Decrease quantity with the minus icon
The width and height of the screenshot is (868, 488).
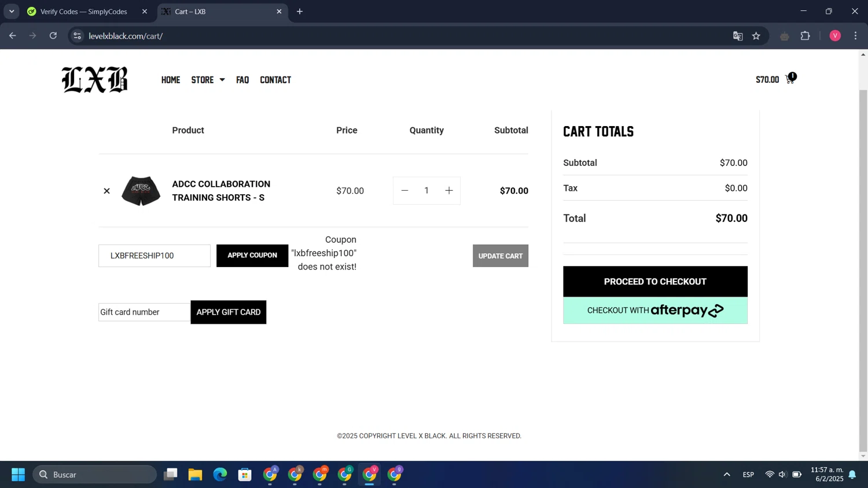[404, 190]
